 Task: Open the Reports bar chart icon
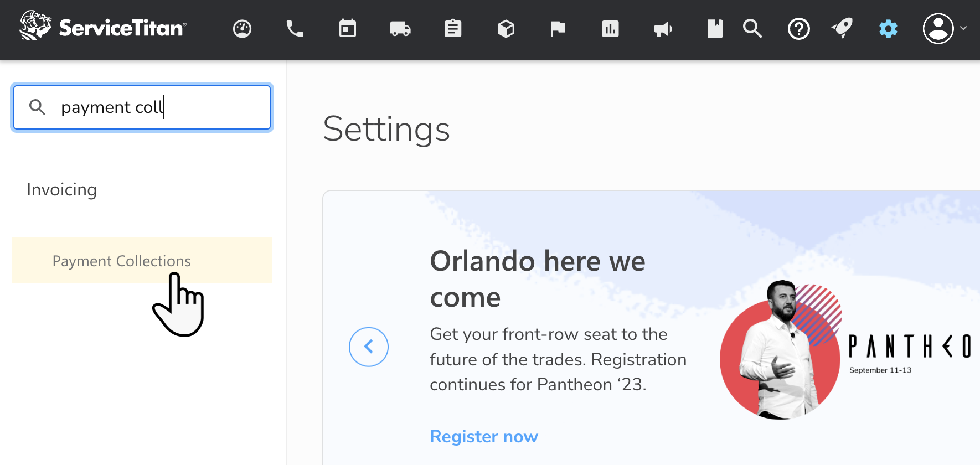click(610, 29)
